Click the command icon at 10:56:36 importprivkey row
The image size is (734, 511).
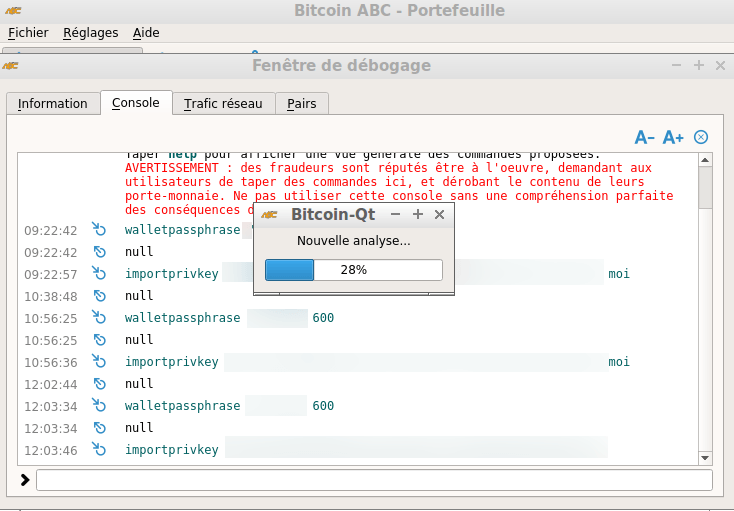[x=99, y=361]
